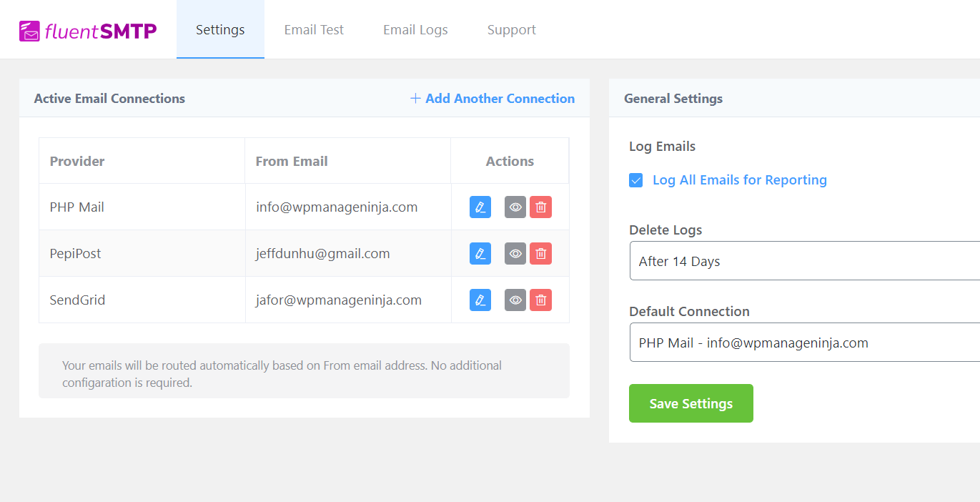The width and height of the screenshot is (980, 502).
Task: View PHP Mail connection details
Action: [515, 207]
